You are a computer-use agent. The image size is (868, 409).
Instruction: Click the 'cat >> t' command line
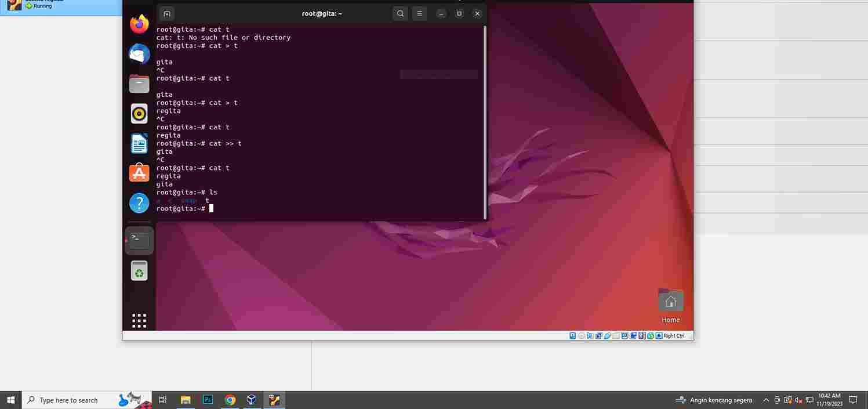199,143
